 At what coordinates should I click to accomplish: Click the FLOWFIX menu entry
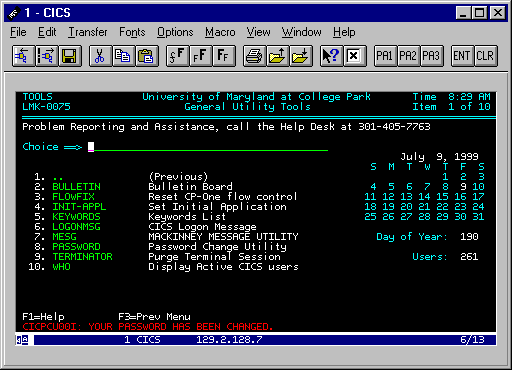[73, 197]
